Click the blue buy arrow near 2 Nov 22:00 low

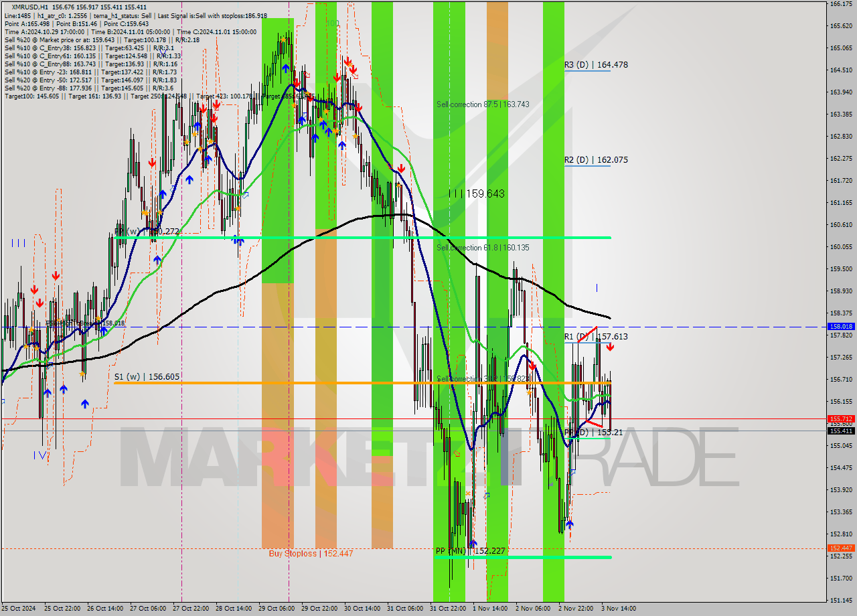(x=570, y=524)
